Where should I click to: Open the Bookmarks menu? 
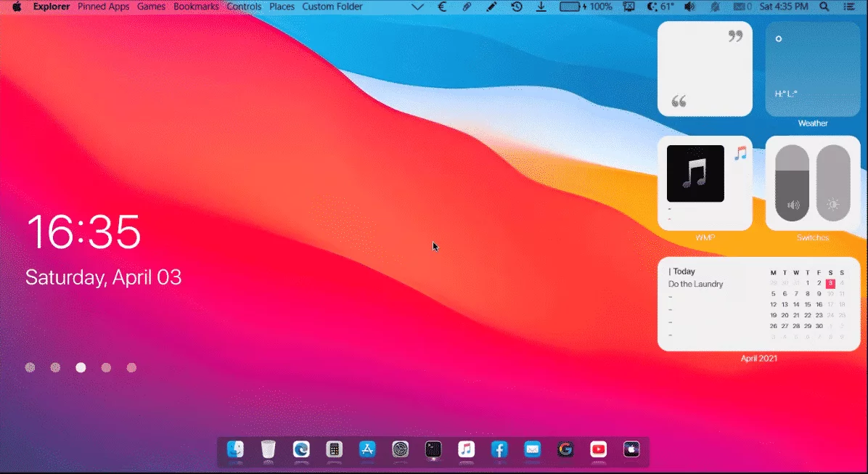[x=196, y=7]
